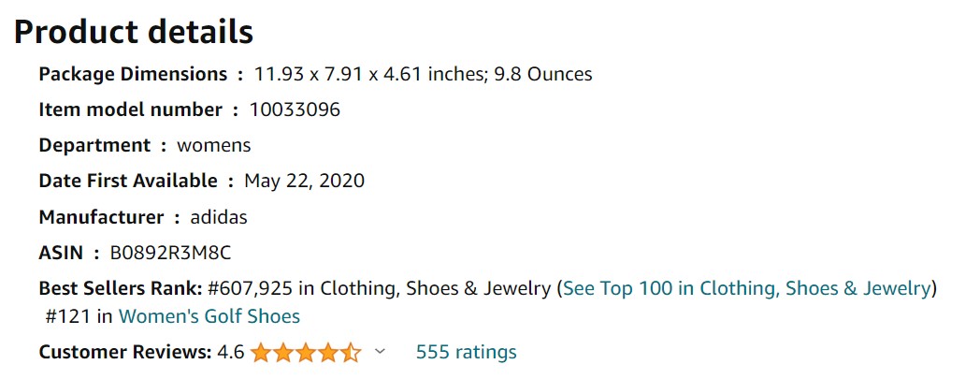Click the Package Dimensions label
The image size is (980, 379).
133,74
